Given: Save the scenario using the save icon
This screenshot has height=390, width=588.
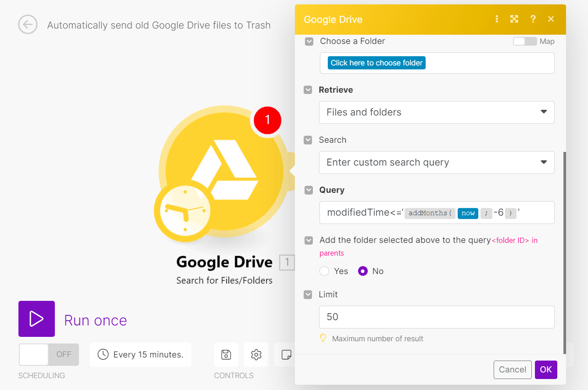Looking at the screenshot, I should pyautogui.click(x=226, y=354).
